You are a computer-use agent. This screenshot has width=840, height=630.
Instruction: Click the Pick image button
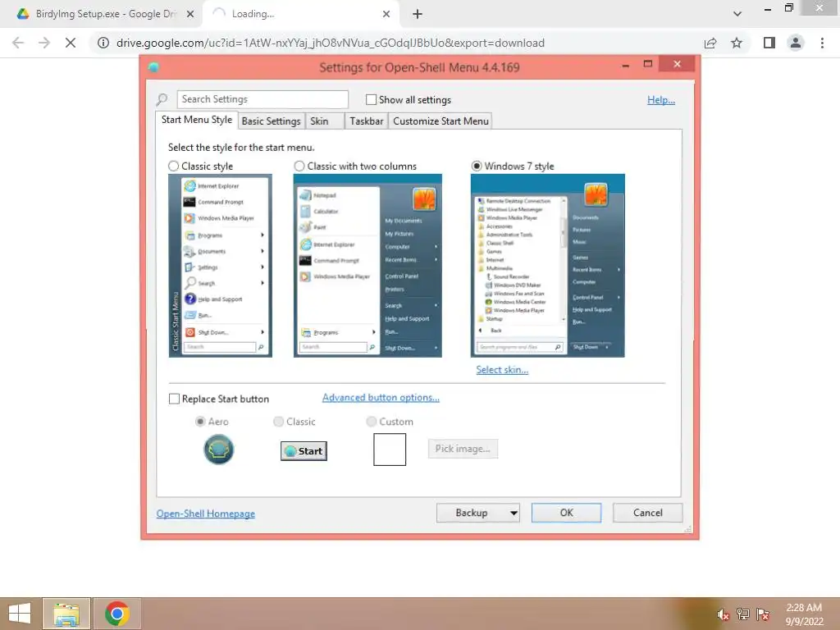pyautogui.click(x=463, y=449)
